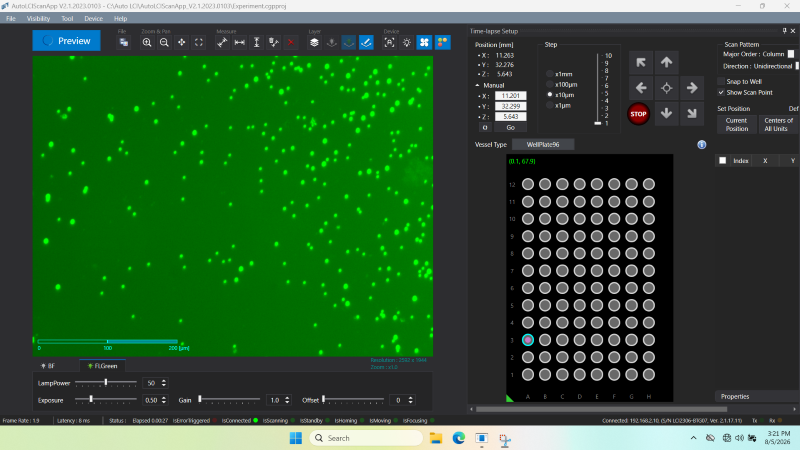Click the Go button
800x450 pixels.
pyautogui.click(x=511, y=128)
